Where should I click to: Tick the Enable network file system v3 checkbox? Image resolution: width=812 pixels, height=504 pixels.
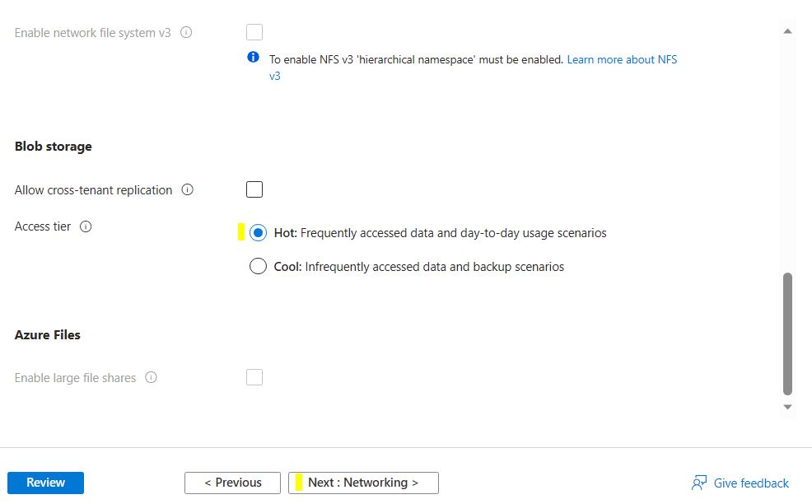254,33
